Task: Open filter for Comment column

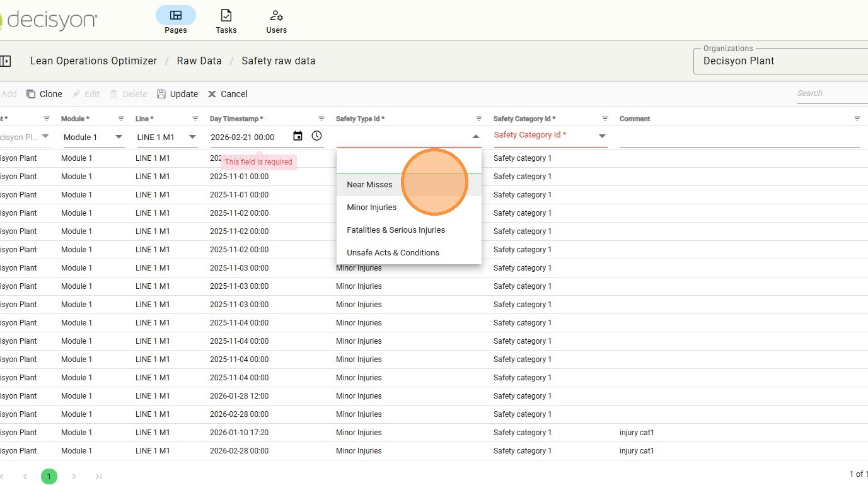Action: coord(857,119)
